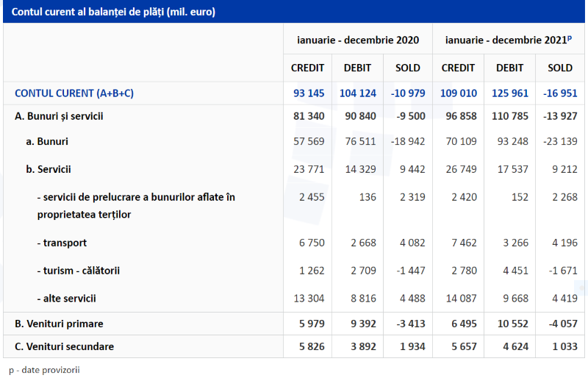
Task: Select the value 6 750
Action: (x=312, y=243)
